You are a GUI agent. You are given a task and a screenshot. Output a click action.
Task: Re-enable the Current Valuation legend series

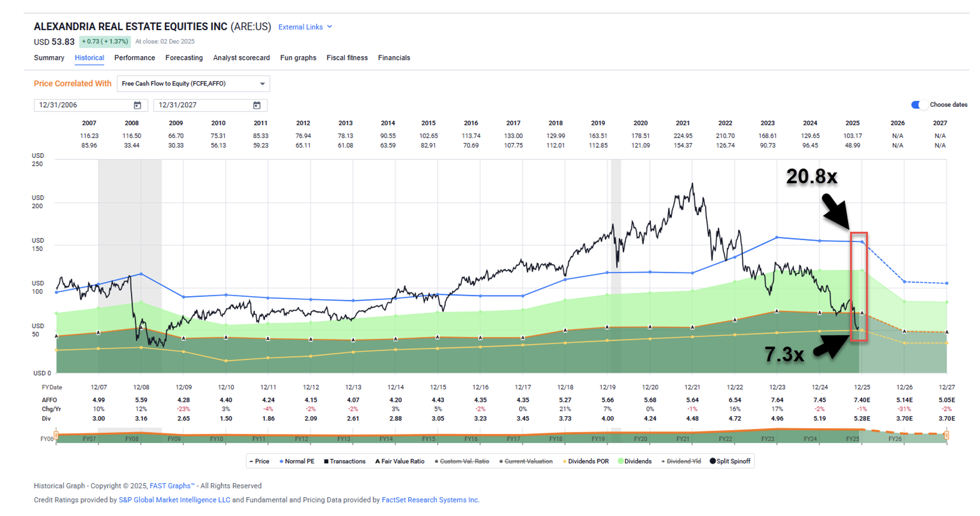(528, 461)
